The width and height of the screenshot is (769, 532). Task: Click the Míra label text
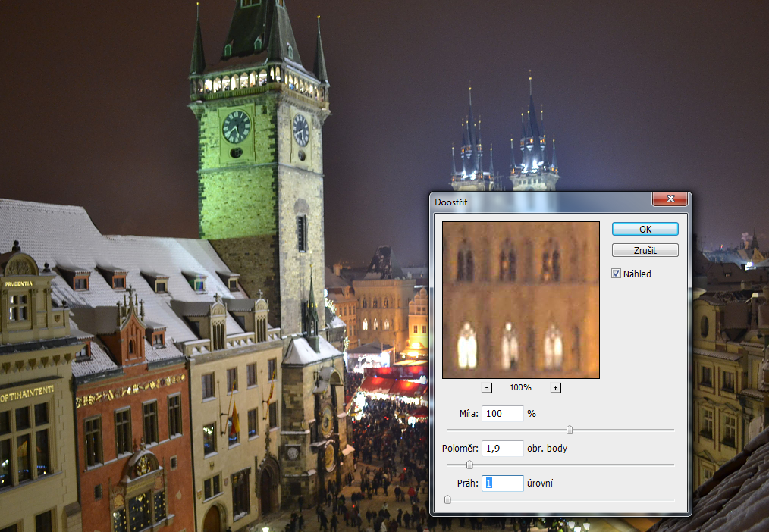467,414
